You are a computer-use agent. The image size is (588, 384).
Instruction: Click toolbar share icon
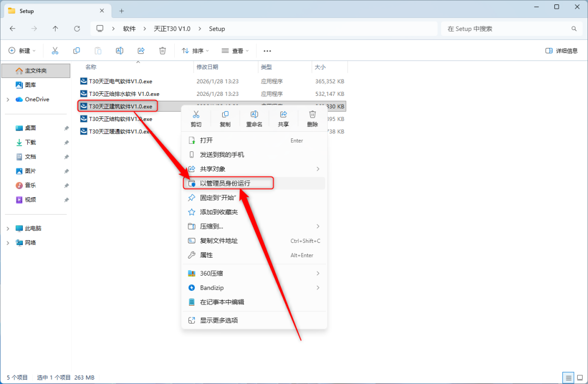[x=141, y=51]
